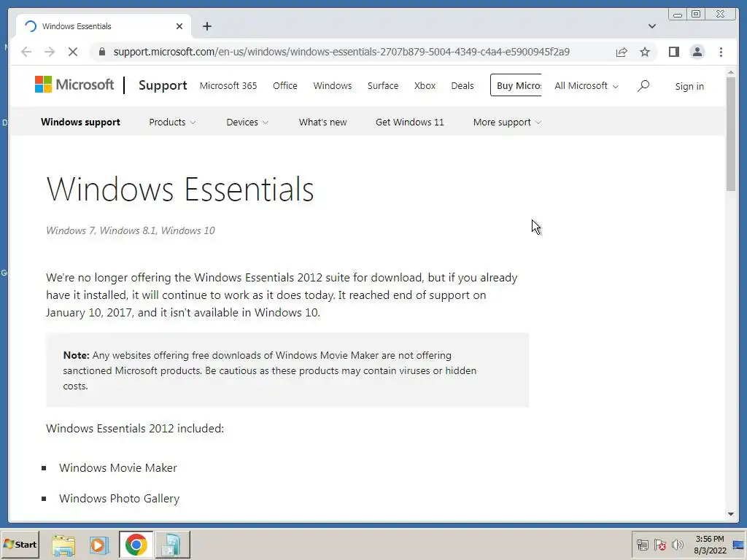Expand the More support dropdown

coord(507,122)
